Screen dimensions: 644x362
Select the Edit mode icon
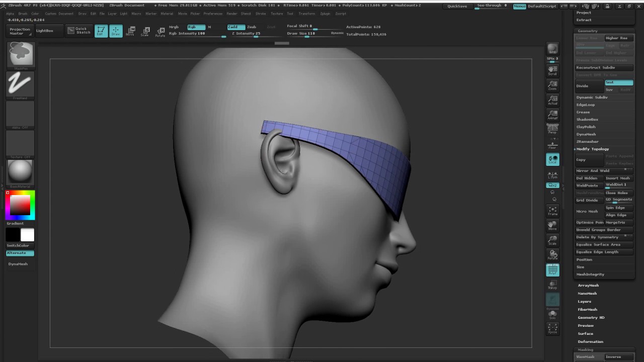101,31
